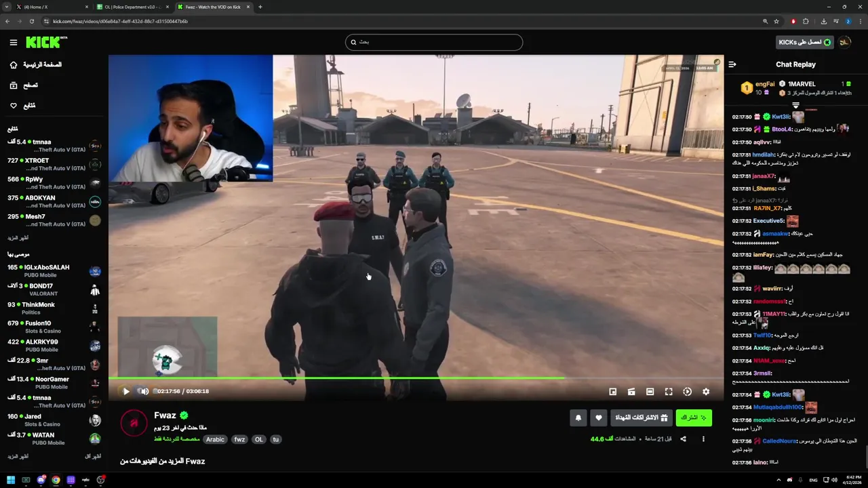Show less recommended channels at sidebar bottom
868x488 pixels.
(x=93, y=457)
